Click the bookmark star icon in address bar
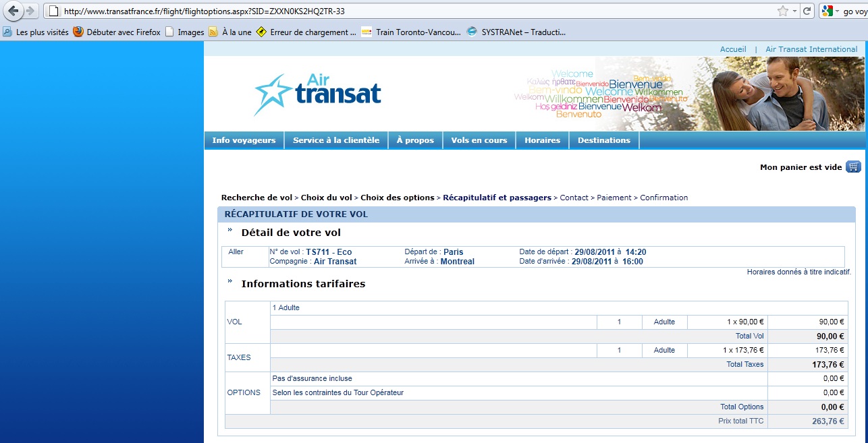 click(783, 11)
